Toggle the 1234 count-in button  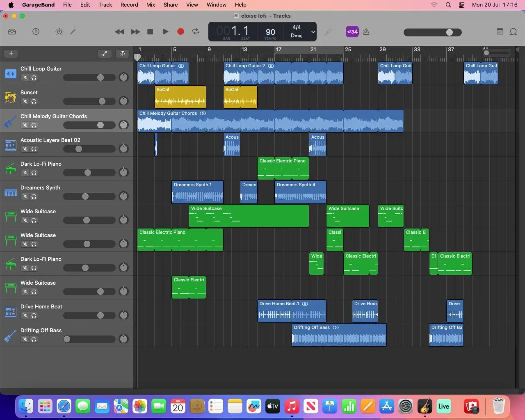(352, 32)
